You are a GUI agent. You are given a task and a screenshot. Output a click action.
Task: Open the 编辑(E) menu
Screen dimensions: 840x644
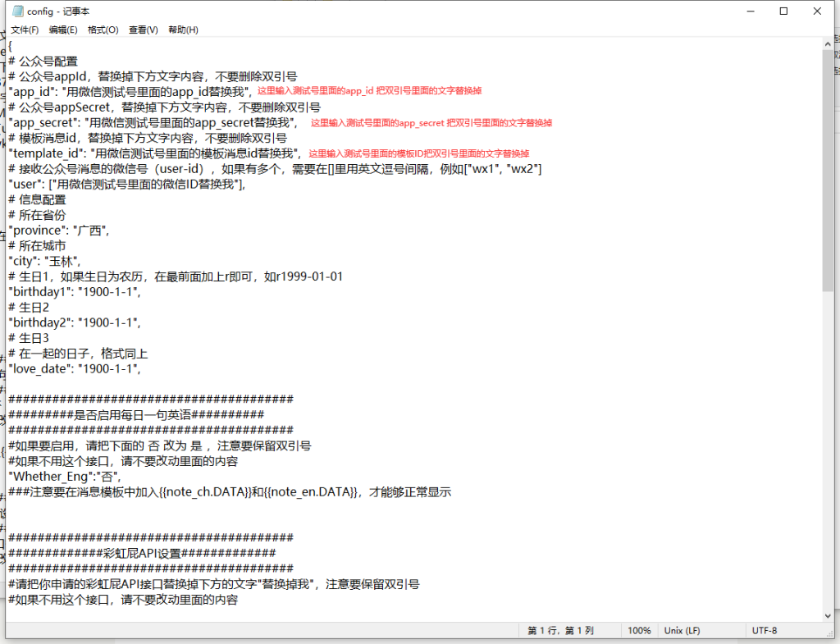click(x=63, y=30)
